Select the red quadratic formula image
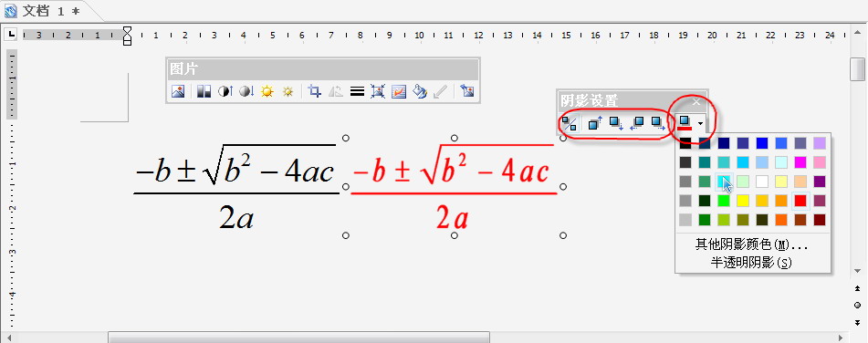Viewport: 868px width, 343px height. pos(454,187)
